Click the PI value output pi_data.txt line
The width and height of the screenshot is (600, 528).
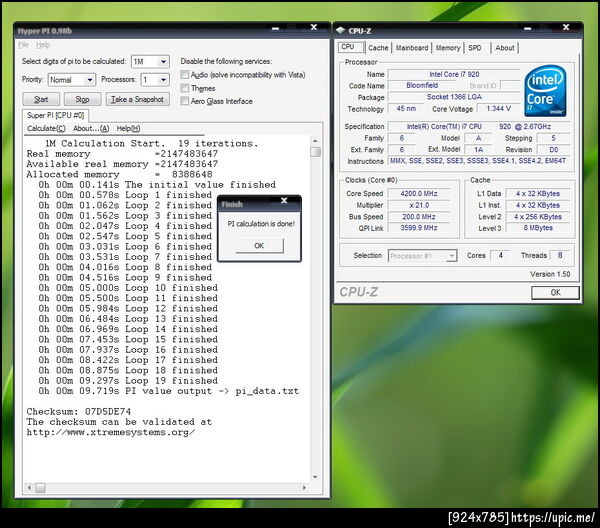pos(168,391)
